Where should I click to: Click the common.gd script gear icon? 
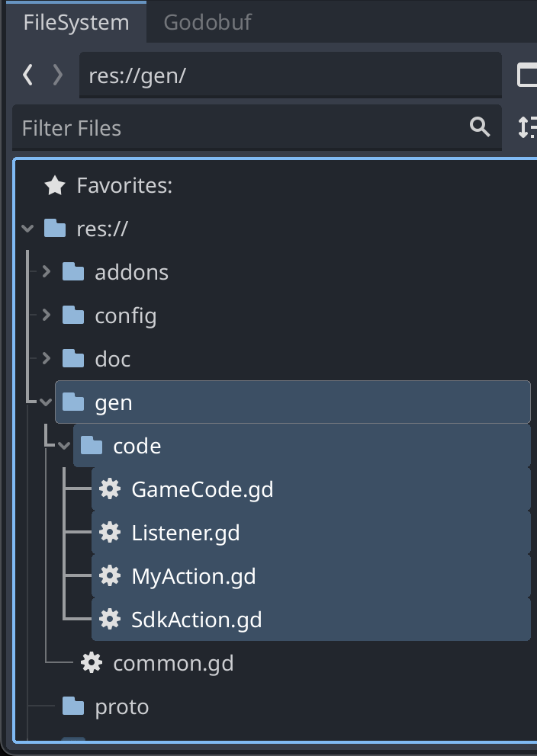(92, 663)
